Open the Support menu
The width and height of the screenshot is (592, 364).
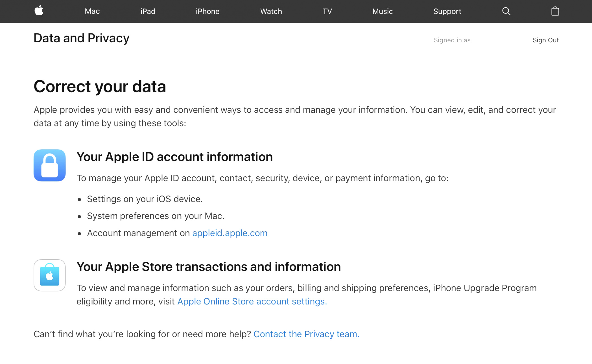(447, 11)
